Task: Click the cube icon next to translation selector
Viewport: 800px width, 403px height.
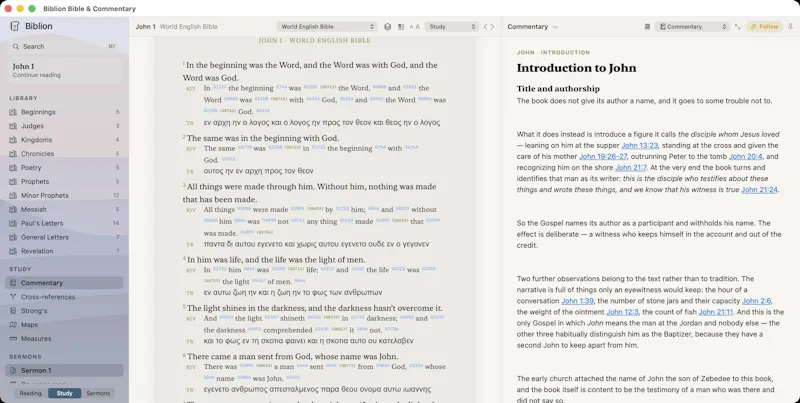Action: (387, 27)
